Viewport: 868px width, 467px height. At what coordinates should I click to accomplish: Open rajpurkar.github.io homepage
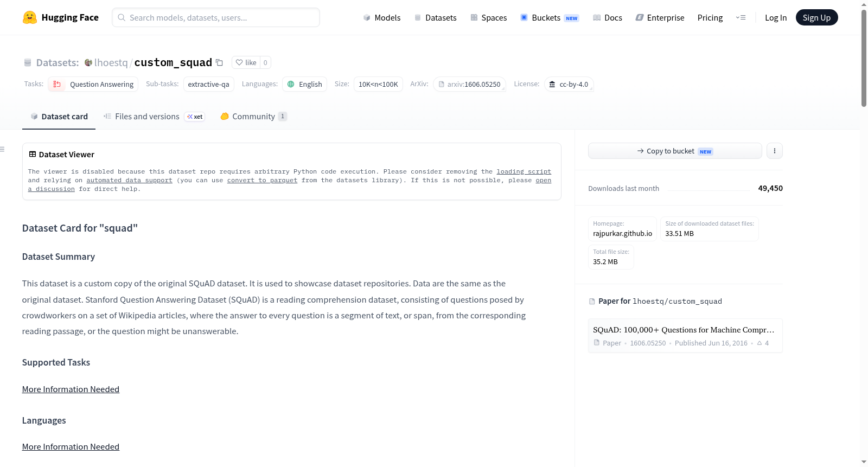[622, 233]
